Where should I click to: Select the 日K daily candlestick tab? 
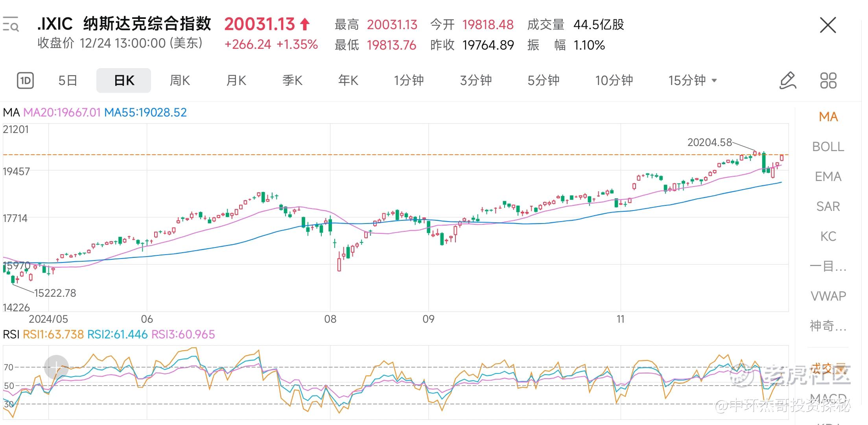124,81
